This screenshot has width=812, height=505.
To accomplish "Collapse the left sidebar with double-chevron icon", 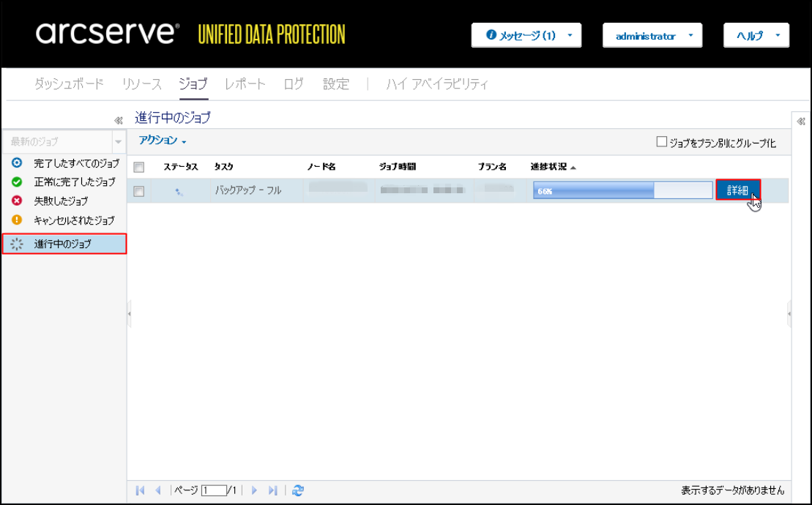I will [118, 121].
